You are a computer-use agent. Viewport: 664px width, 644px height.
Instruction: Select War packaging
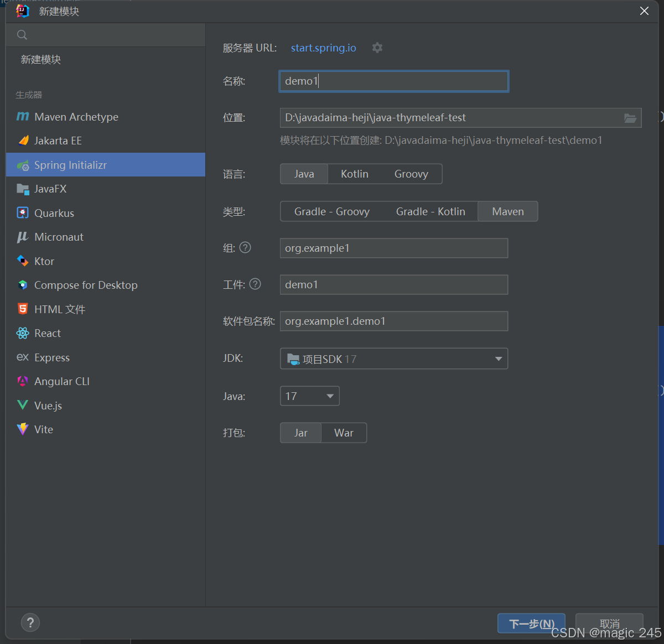(x=344, y=433)
